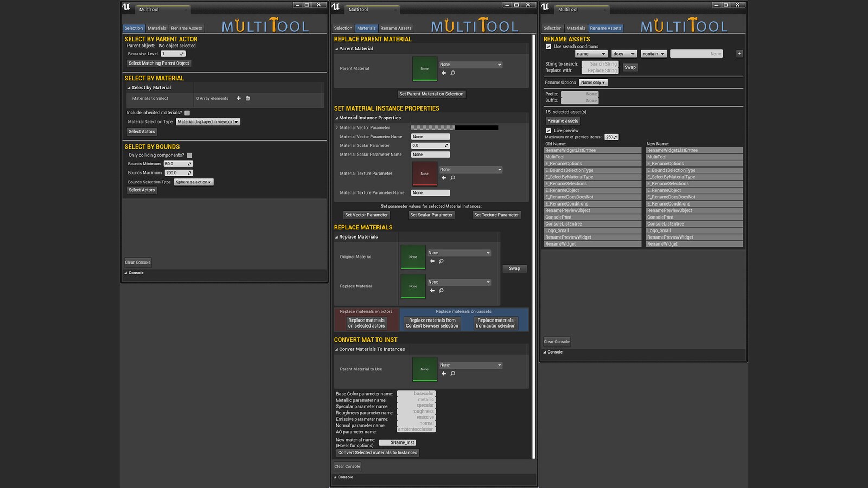The height and width of the screenshot is (488, 868).
Task: Add element to Materials to Select array
Action: (x=238, y=98)
